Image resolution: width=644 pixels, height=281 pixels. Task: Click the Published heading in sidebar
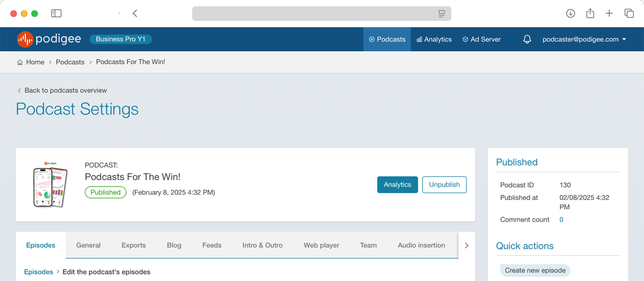point(517,162)
